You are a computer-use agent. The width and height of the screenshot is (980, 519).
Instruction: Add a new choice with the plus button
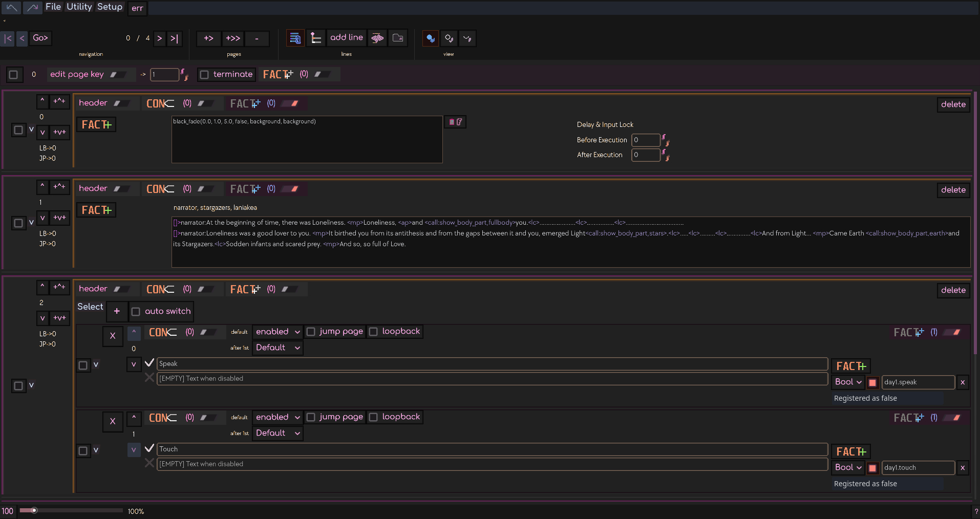117,311
